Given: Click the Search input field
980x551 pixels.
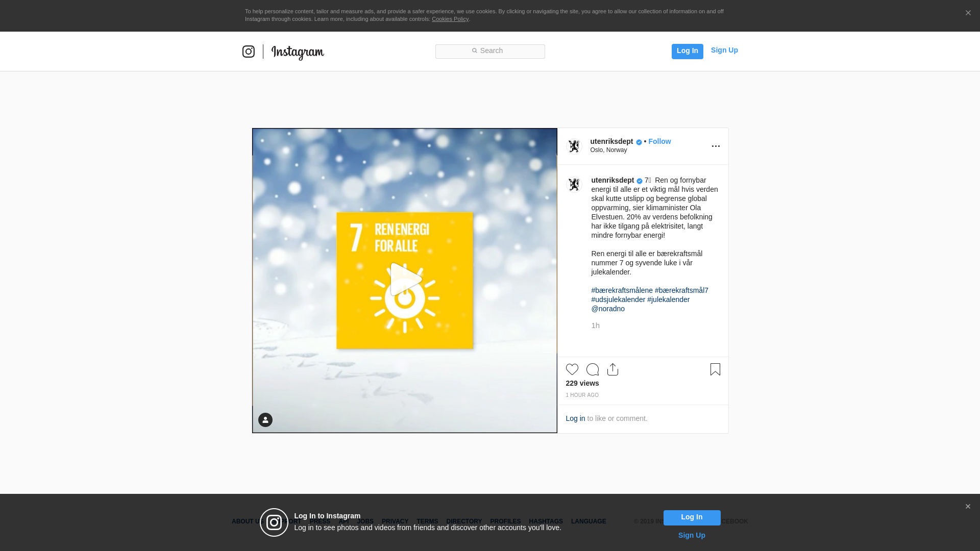Looking at the screenshot, I should click(x=490, y=51).
